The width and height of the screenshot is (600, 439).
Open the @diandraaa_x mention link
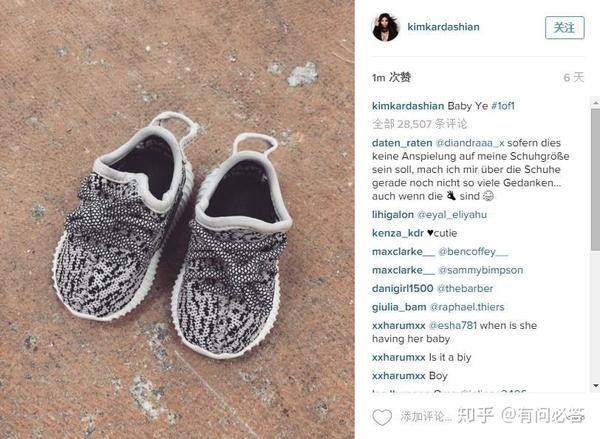(470, 143)
